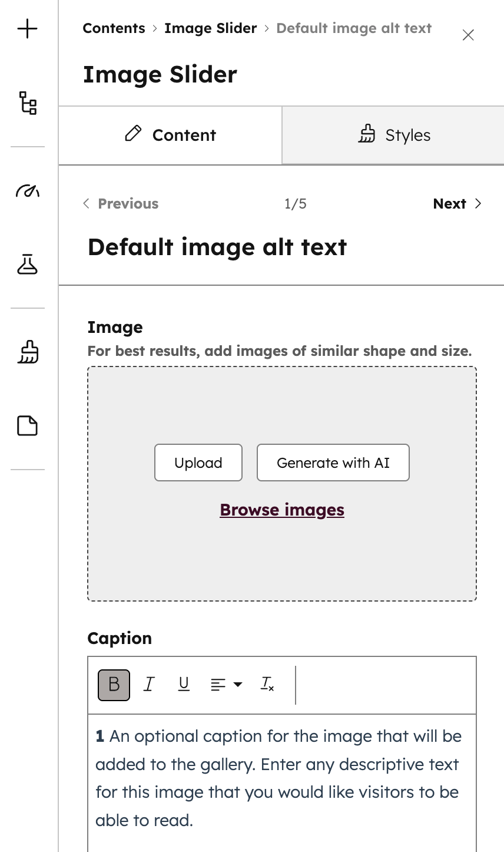
Task: Open the text alignment dropdown
Action: (x=226, y=684)
